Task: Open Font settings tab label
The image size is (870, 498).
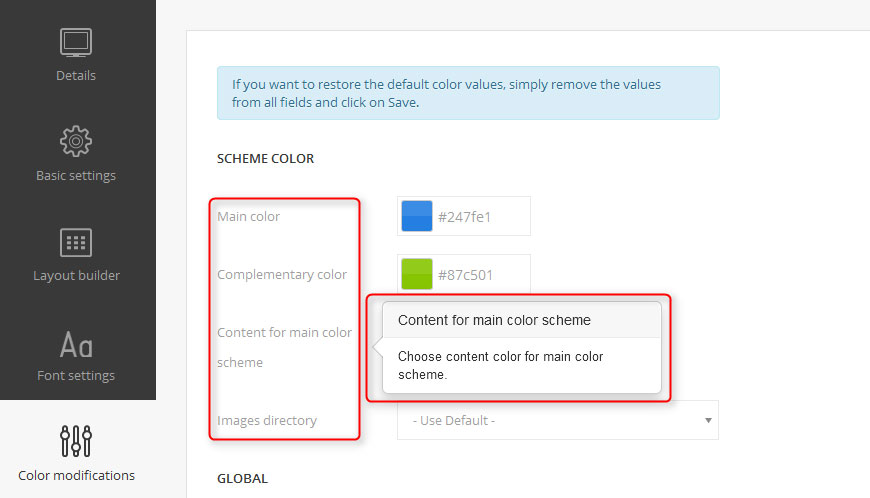Action: pos(76,375)
